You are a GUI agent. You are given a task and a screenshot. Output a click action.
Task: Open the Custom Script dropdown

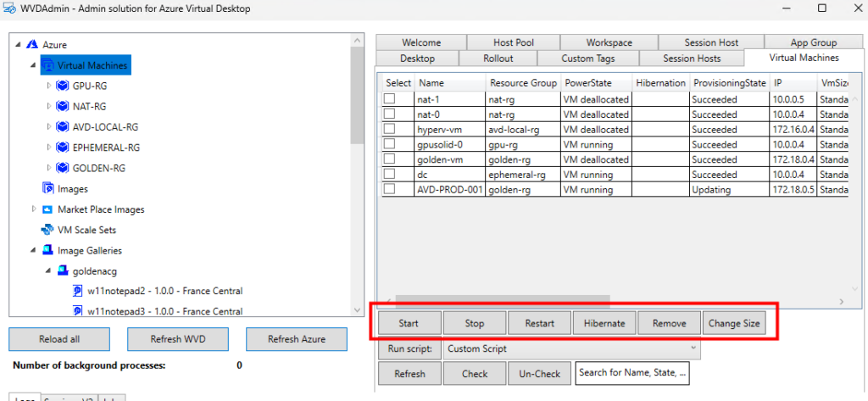(570, 348)
